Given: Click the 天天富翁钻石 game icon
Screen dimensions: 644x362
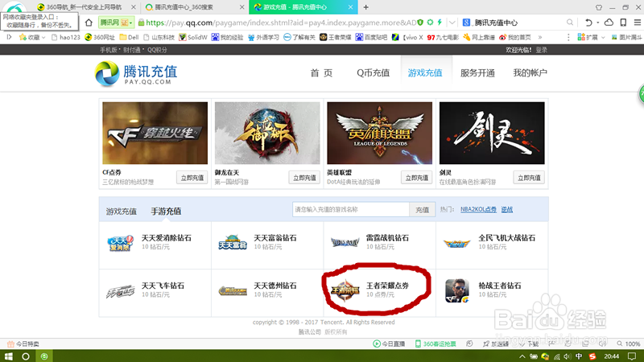Looking at the screenshot, I should [233, 243].
